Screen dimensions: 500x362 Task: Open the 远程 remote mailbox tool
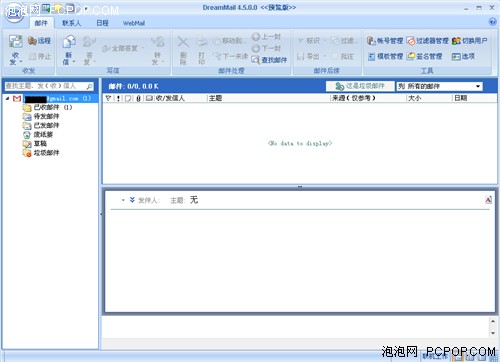click(40, 41)
